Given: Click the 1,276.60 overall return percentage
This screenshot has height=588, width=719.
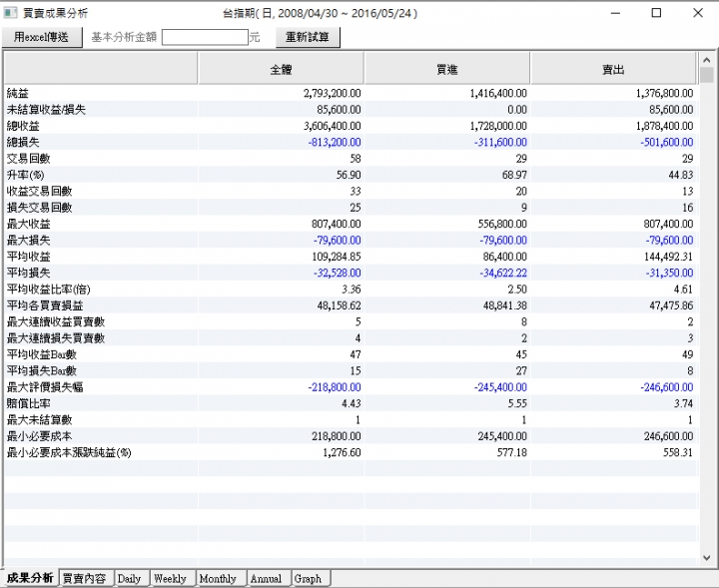Looking at the screenshot, I should coord(342,453).
